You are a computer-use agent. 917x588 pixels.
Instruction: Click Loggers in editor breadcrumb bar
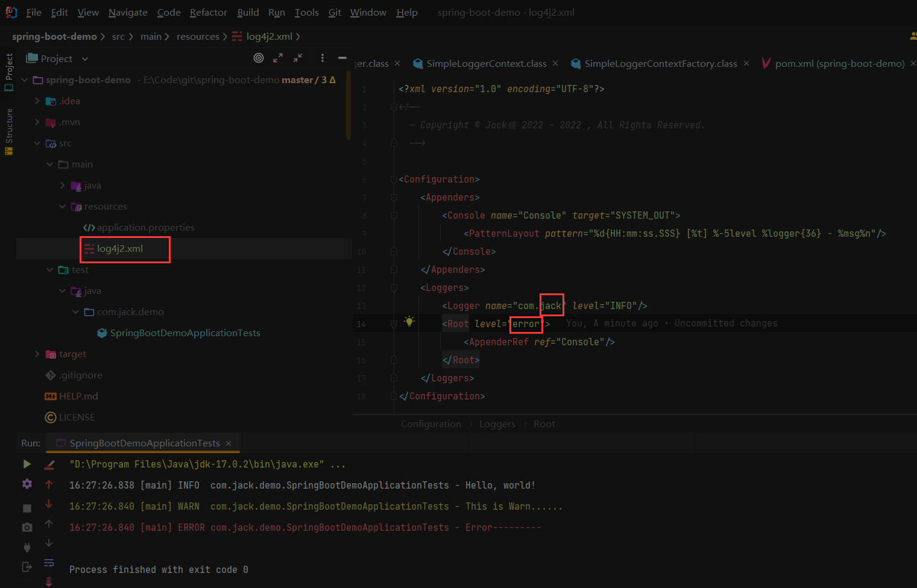tap(497, 424)
